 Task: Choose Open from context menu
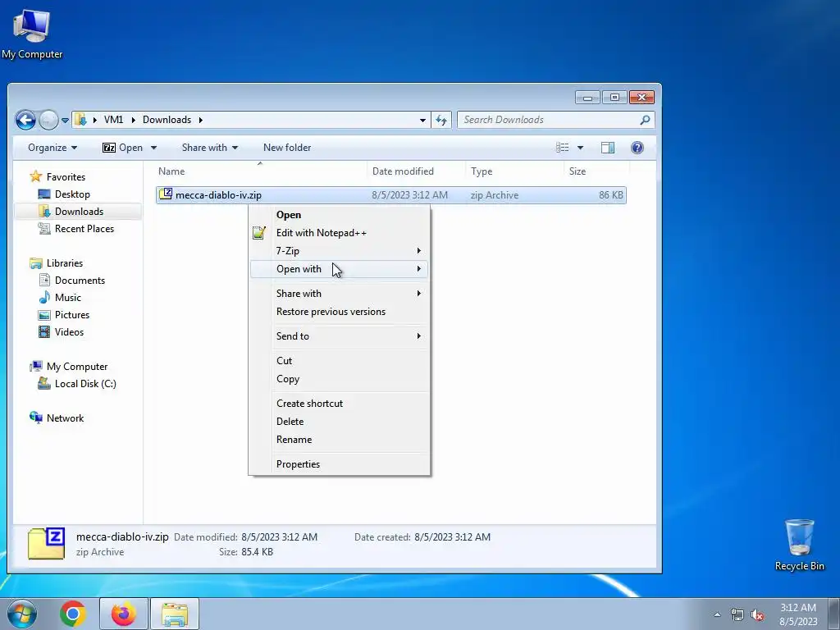tap(339, 215)
